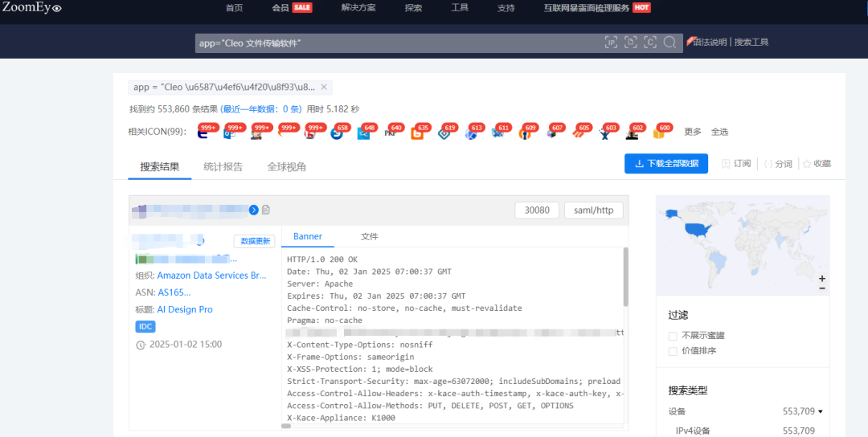Image resolution: width=868 pixels, height=437 pixels.
Task: Select the orange Blogger icon badged 635
Action: tap(417, 134)
